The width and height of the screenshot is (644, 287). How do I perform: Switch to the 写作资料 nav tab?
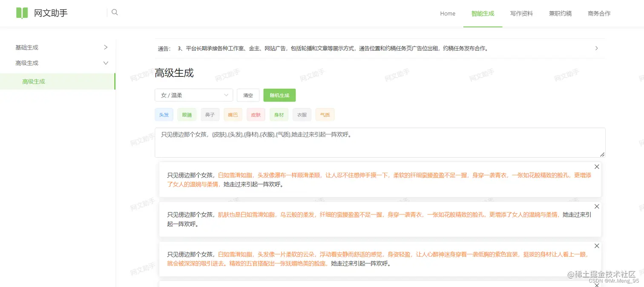(x=521, y=13)
